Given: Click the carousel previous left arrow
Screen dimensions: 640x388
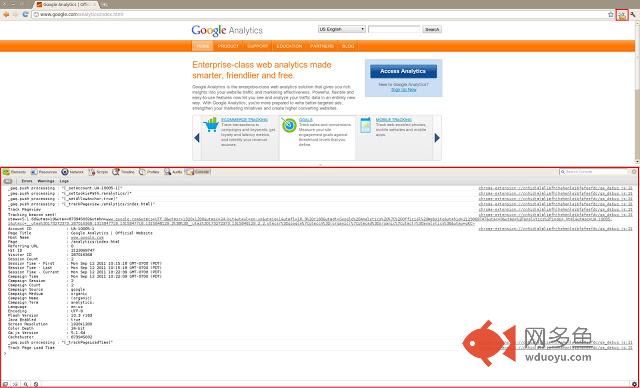Looking at the screenshot, I should point(197,138).
